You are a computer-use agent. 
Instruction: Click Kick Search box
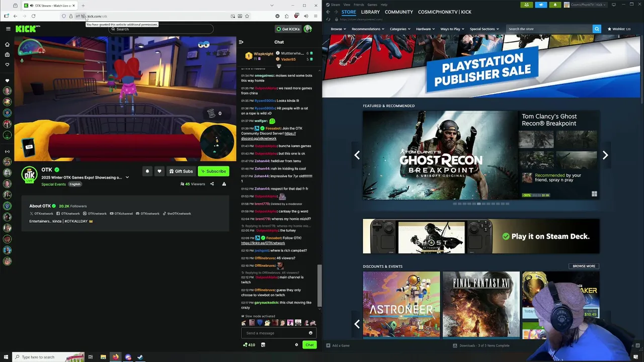coord(161,29)
